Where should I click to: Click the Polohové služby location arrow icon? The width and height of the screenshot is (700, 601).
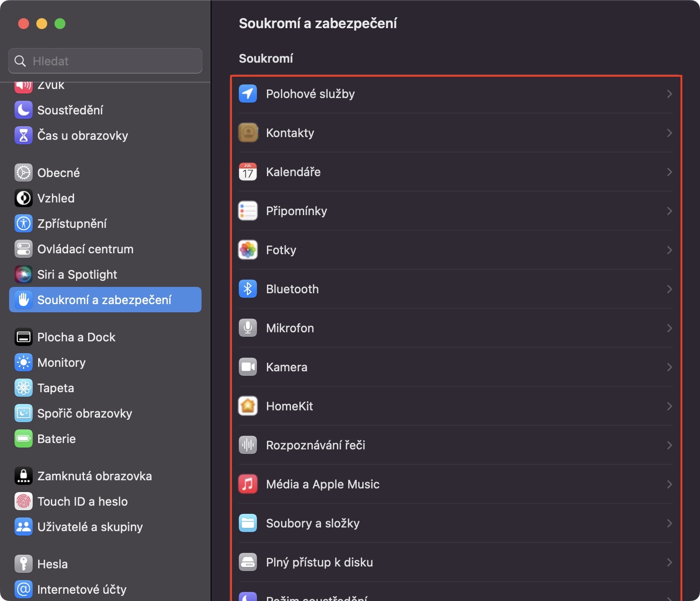(x=248, y=94)
